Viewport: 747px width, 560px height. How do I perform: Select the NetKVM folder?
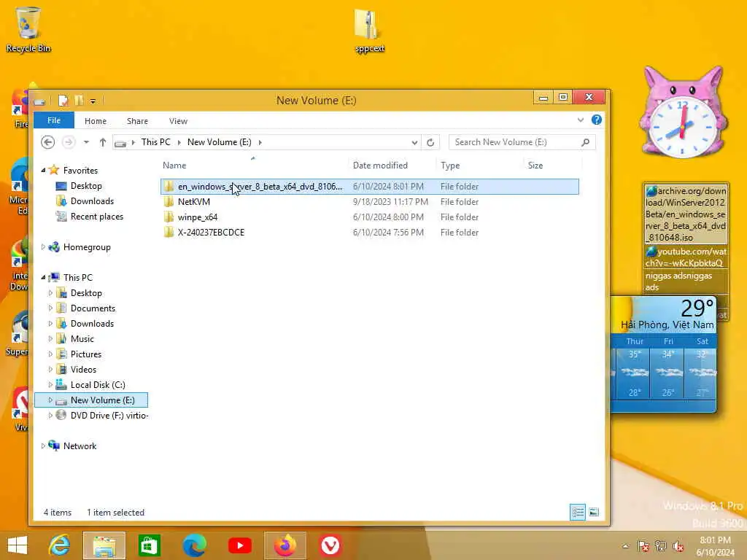(370, 202)
